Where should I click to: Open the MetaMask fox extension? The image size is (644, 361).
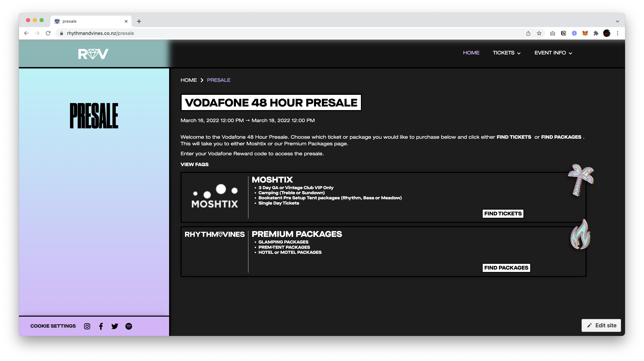(x=585, y=33)
